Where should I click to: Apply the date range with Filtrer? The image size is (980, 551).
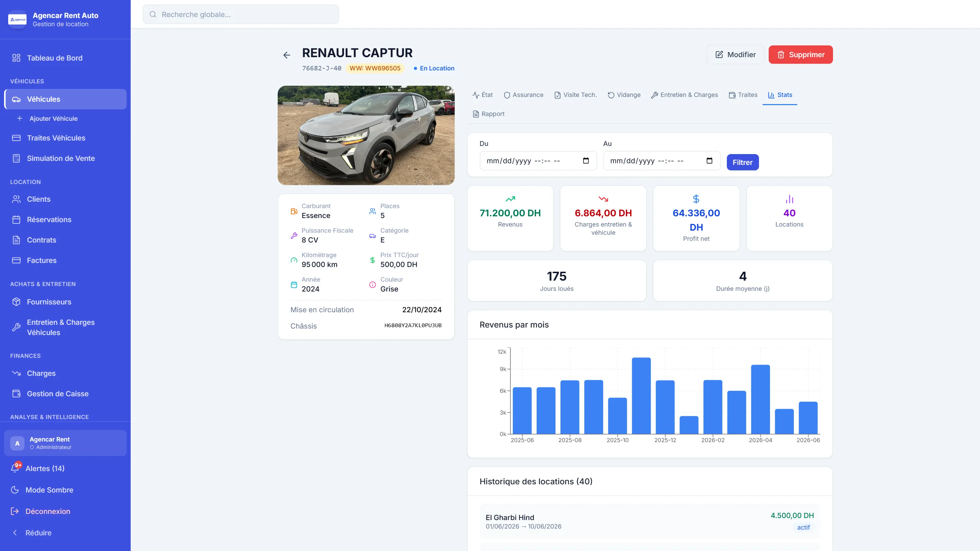[742, 162]
